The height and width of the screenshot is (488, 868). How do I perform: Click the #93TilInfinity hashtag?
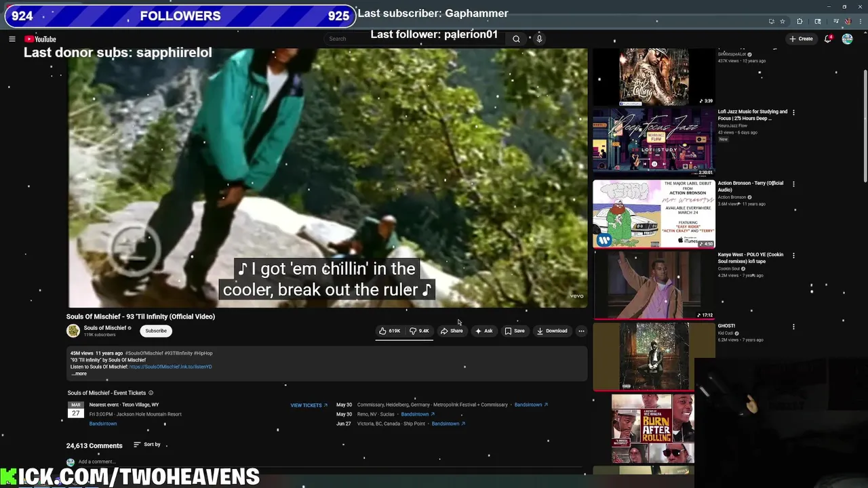point(178,353)
